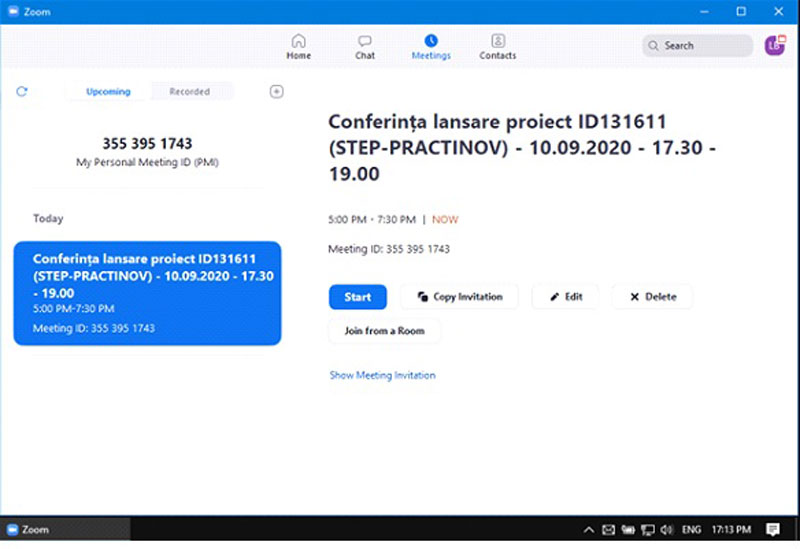
Task: Delete the scheduled meeting
Action: pyautogui.click(x=651, y=297)
